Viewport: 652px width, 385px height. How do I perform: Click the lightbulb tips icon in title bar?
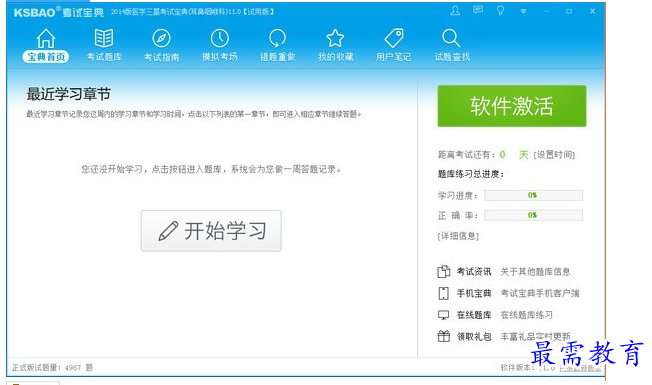coord(501,11)
